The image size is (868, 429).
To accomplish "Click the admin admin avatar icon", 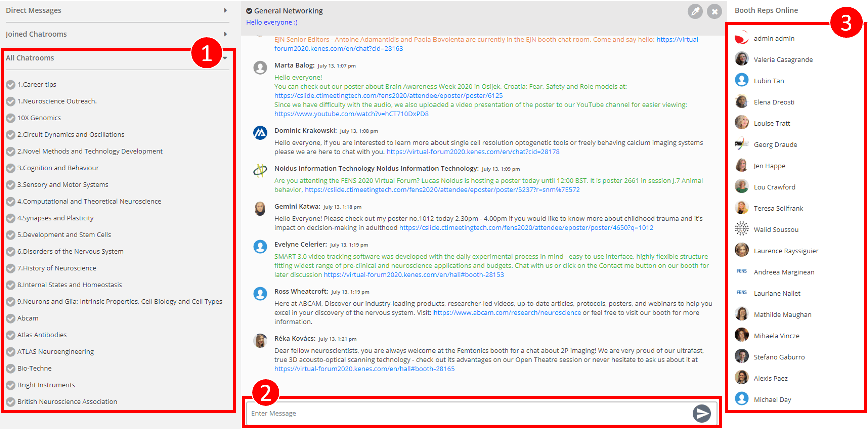I will [742, 38].
